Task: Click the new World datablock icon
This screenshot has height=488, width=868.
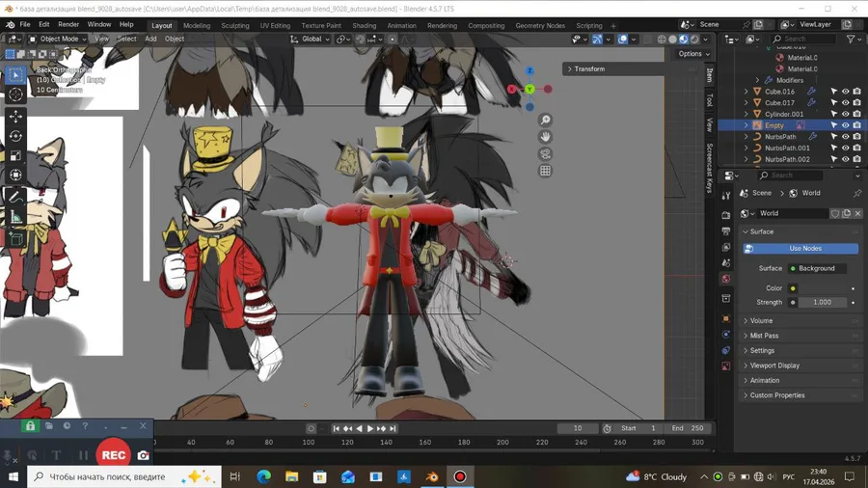Action: pos(847,213)
